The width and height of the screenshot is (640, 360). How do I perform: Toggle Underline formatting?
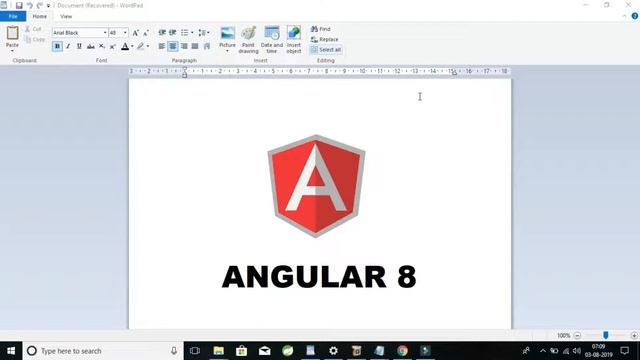coord(79,47)
